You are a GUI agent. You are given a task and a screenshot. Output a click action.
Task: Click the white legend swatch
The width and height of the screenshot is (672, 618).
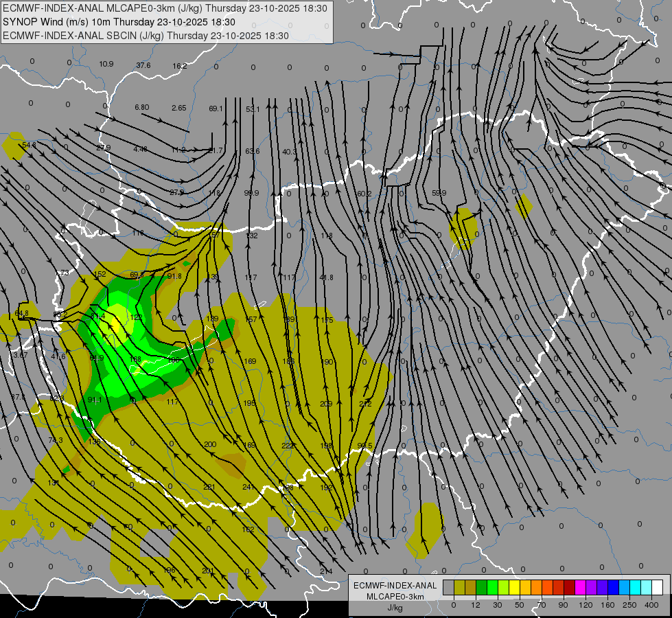657,587
